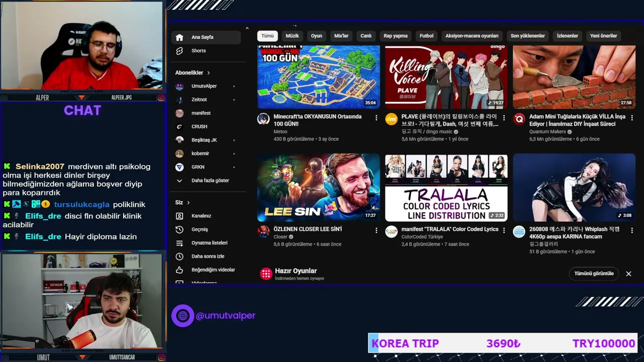Viewport: 644px width, 362px height.
Task: Open the options menu for the Minecraft OKYANUSUN video
Action: [x=376, y=118]
